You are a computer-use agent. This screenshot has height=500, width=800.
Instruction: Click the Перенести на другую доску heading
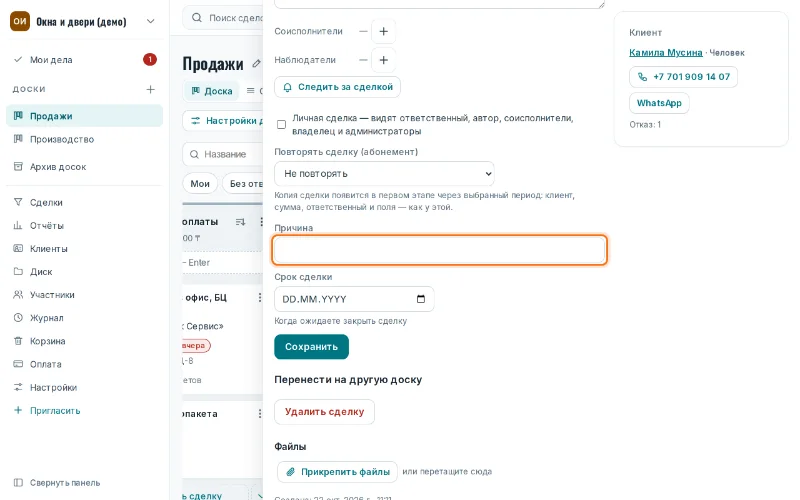click(x=348, y=380)
